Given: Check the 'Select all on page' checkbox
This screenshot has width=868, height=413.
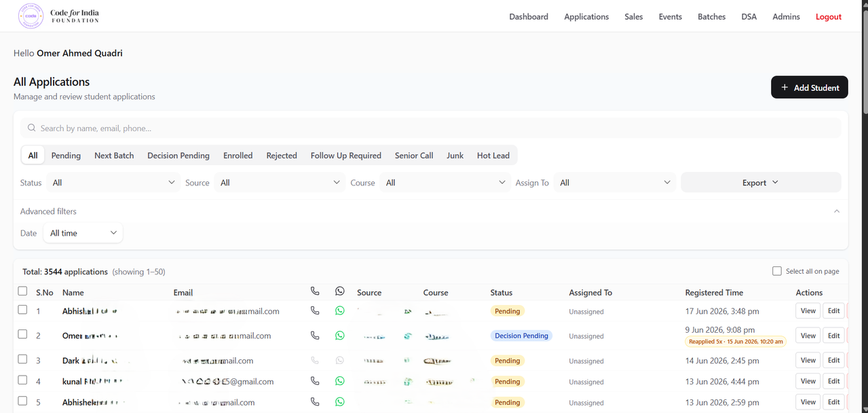Looking at the screenshot, I should pos(777,271).
